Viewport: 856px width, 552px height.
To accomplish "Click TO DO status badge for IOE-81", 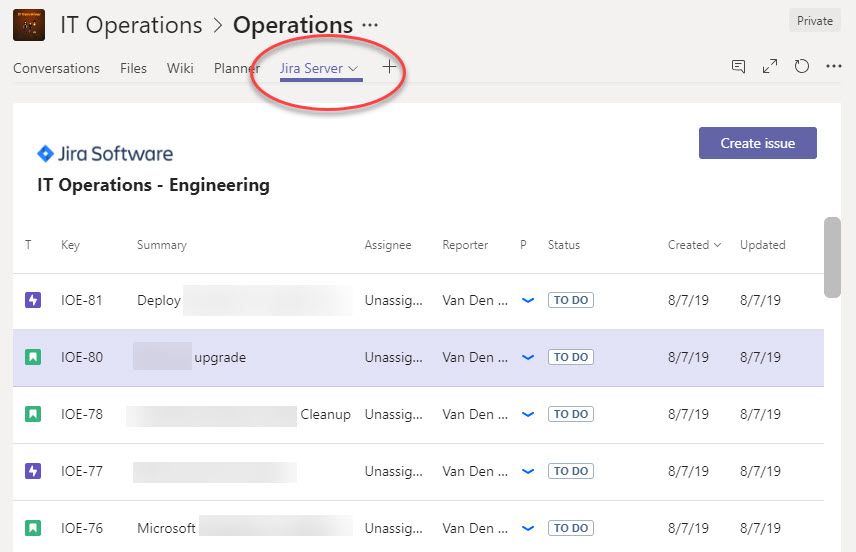I will coord(571,300).
